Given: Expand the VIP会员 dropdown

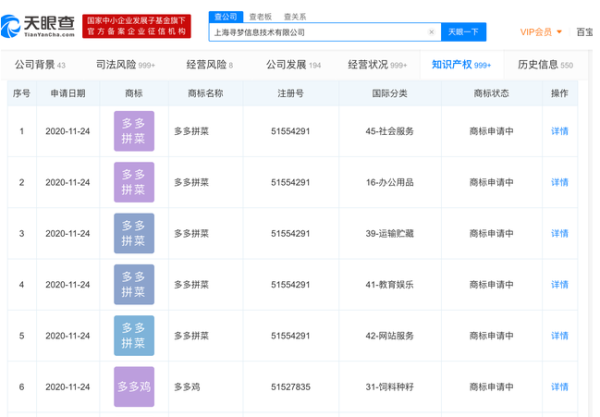Looking at the screenshot, I should pyautogui.click(x=541, y=32).
